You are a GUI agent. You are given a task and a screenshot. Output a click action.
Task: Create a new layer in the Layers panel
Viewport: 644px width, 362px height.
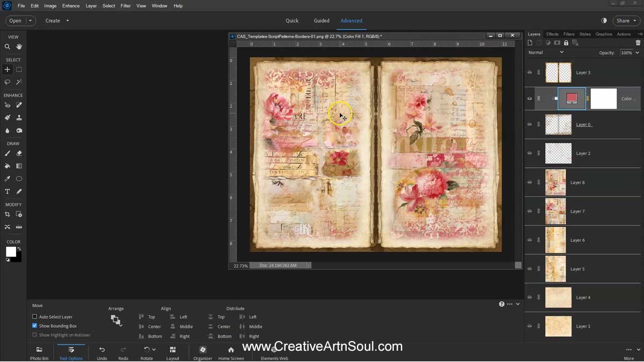[x=531, y=42]
